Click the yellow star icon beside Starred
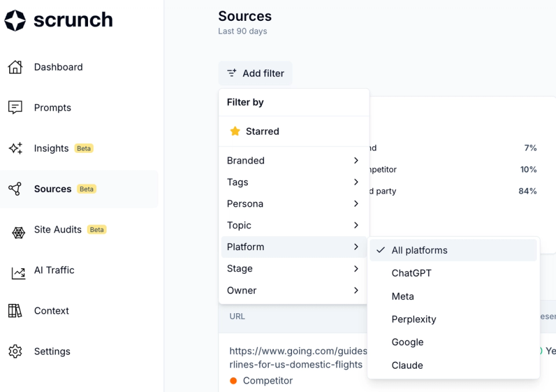The height and width of the screenshot is (392, 556). click(x=235, y=131)
